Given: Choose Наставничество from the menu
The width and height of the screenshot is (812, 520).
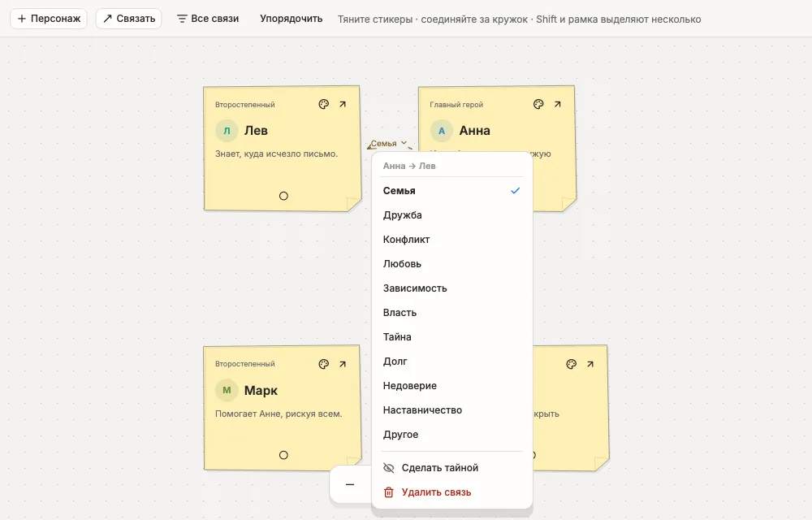Looking at the screenshot, I should tap(452, 409).
